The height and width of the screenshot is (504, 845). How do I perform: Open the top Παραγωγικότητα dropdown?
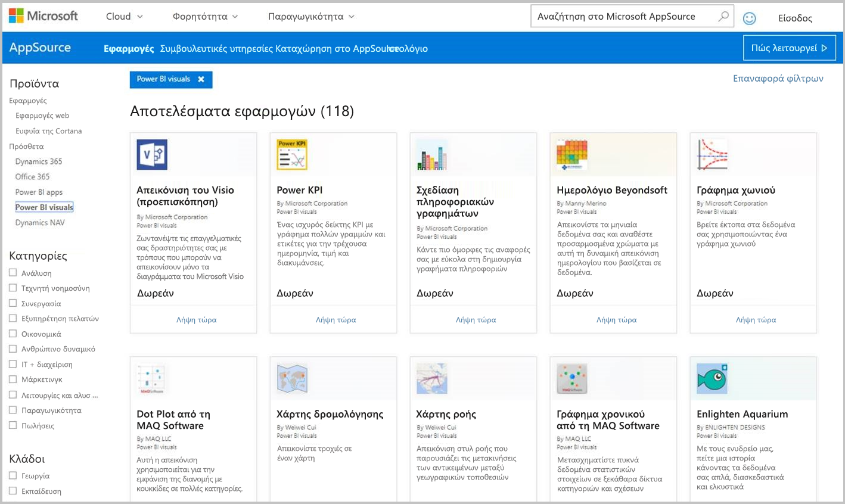coord(311,17)
